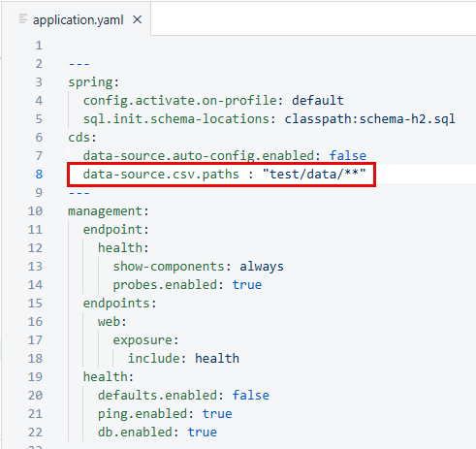This screenshot has width=476, height=449.
Task: Click line number 15 beside endpoints
Action: [x=35, y=304]
